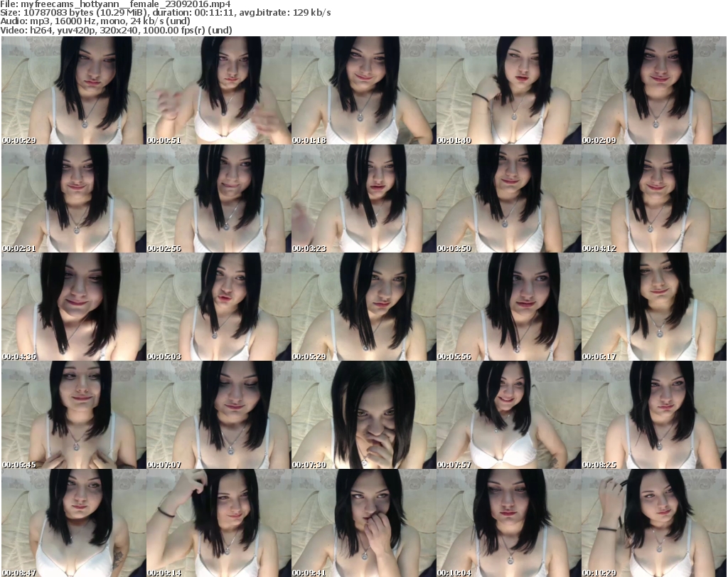728x577 pixels.
Task: Click the 'Video: h264, yuv420p' info line
Action: click(116, 30)
